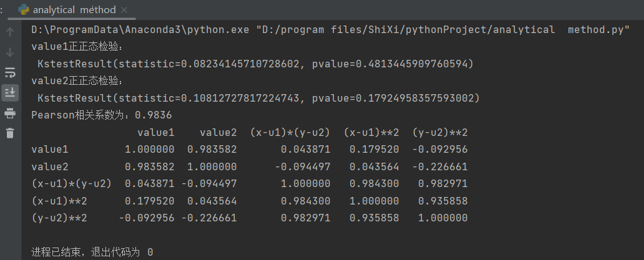
Task: Click 0.179520 in the (x-u1)**2 row
Action: point(150,201)
